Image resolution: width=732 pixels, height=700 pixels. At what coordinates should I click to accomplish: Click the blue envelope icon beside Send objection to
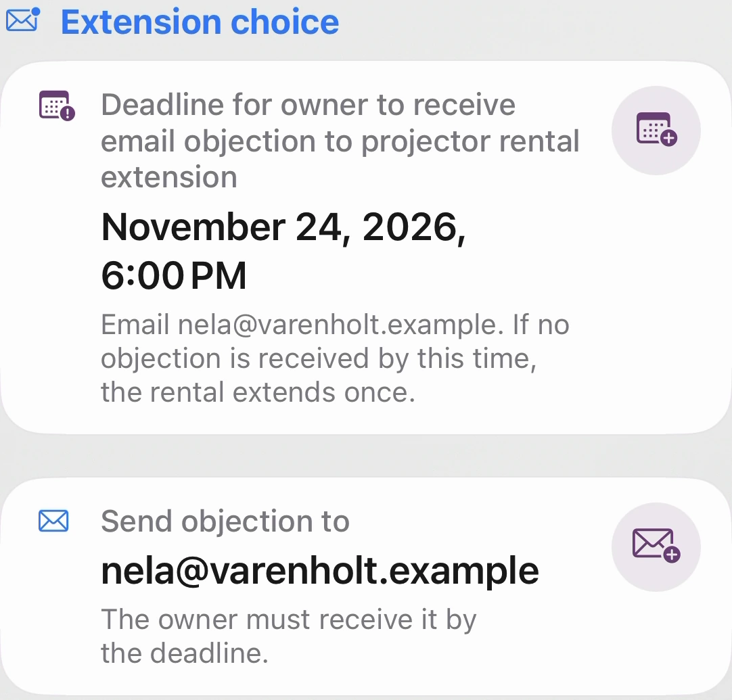coord(53,521)
